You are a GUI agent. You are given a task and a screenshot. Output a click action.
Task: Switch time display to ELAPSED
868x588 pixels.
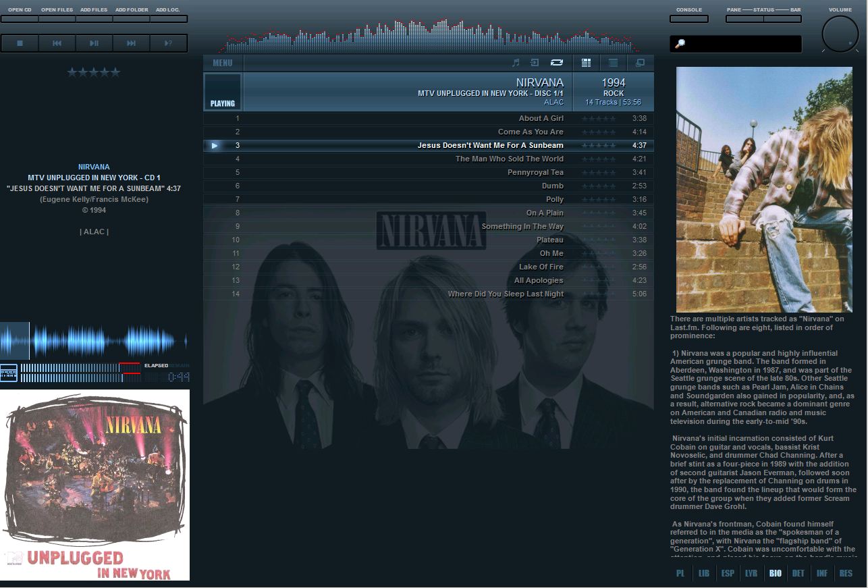point(156,365)
